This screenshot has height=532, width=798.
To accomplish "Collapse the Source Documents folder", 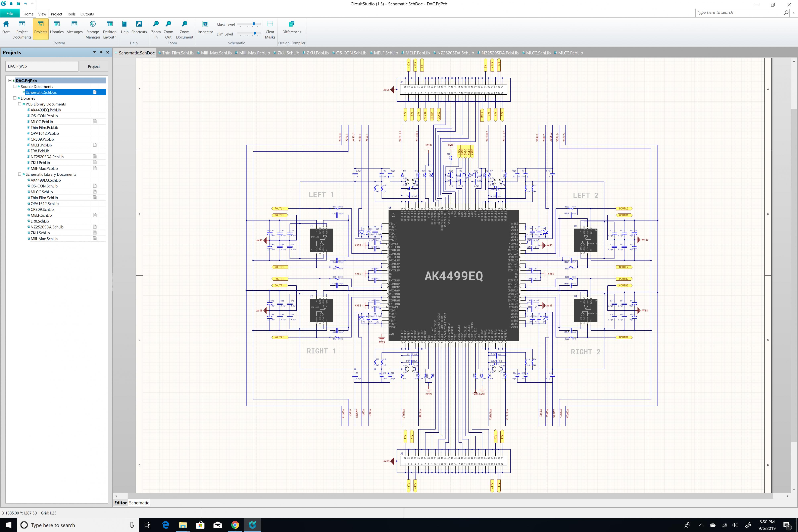I will click(x=15, y=86).
